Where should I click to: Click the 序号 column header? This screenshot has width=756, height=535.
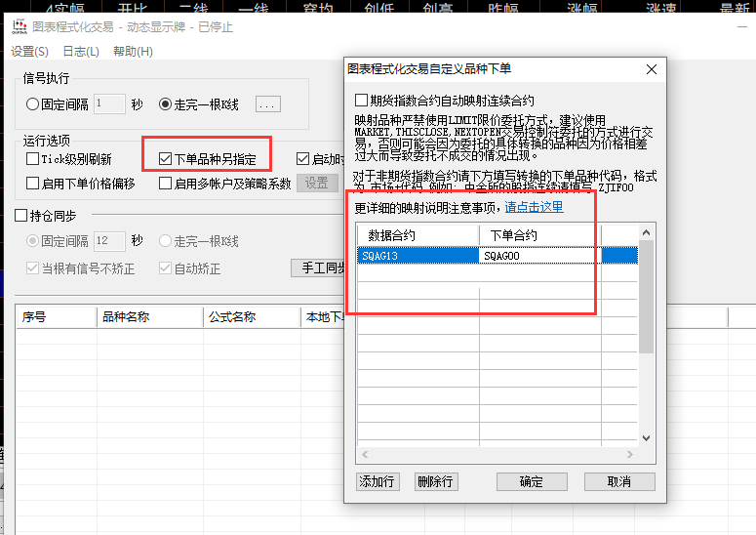point(57,317)
